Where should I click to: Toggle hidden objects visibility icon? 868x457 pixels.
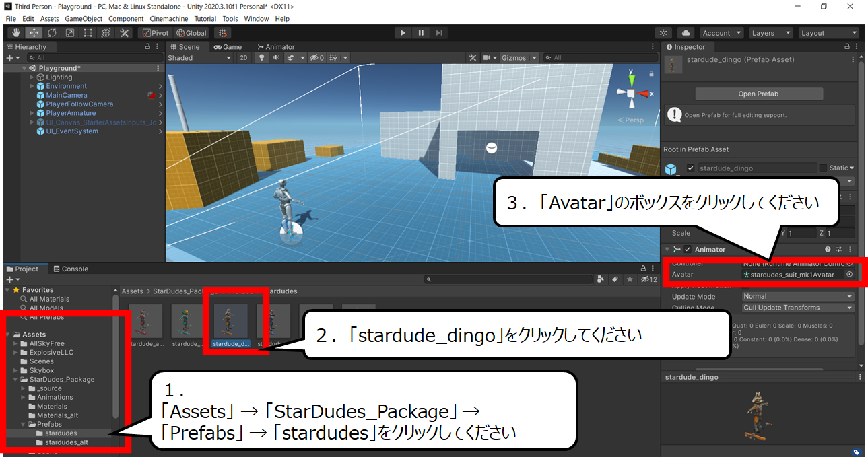pos(316,58)
